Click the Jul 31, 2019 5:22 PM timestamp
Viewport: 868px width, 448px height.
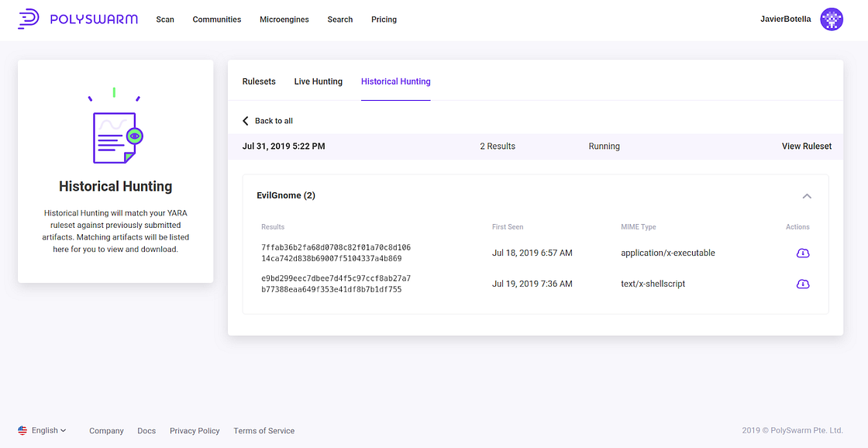(284, 146)
